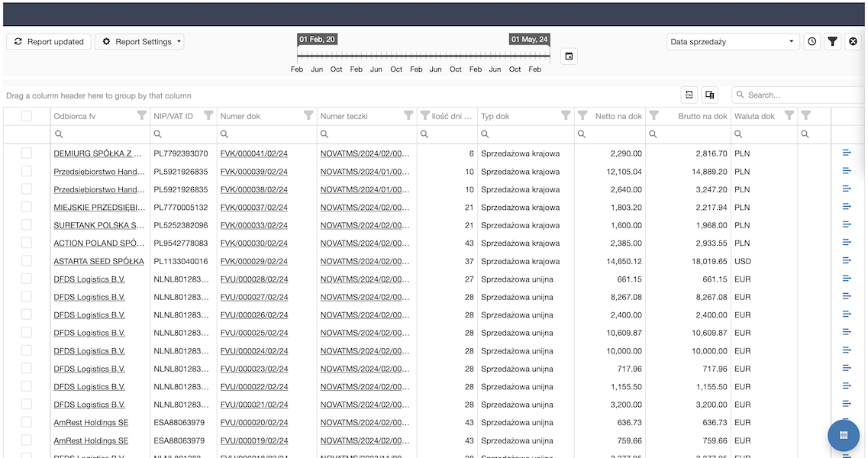Open the Data sprzedaży dropdown
868x458 pixels.
[x=732, y=42]
